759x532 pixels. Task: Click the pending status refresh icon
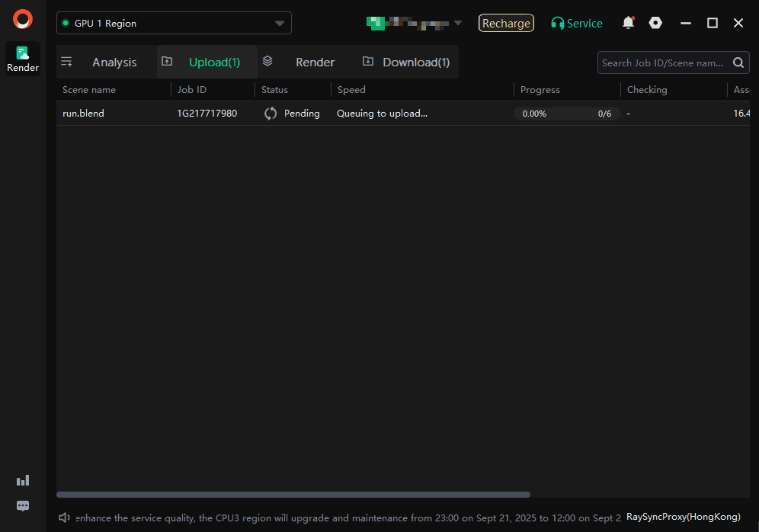pos(271,114)
